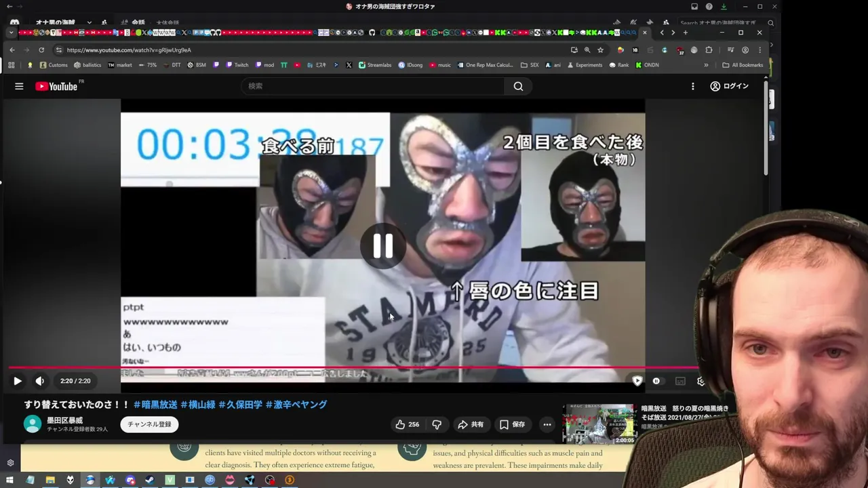
Task: Open the Customs bookmark folder
Action: click(x=54, y=65)
